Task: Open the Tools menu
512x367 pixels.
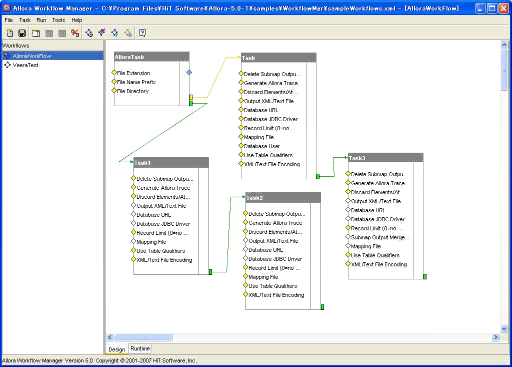Action: (x=59, y=20)
